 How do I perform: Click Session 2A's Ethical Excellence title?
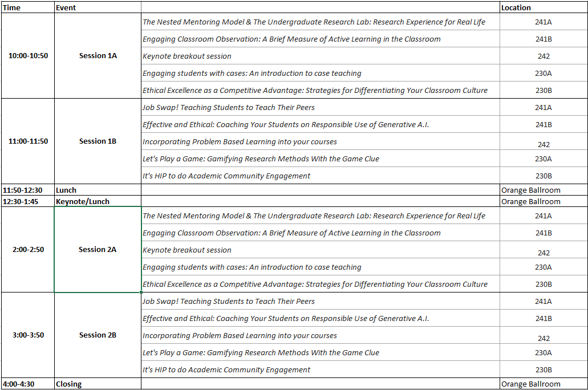pos(315,285)
